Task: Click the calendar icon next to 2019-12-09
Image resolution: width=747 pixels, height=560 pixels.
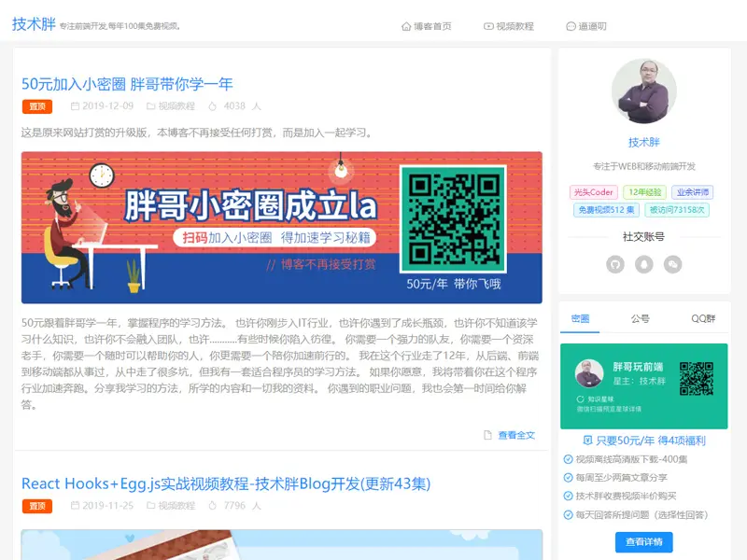Action: click(x=75, y=106)
